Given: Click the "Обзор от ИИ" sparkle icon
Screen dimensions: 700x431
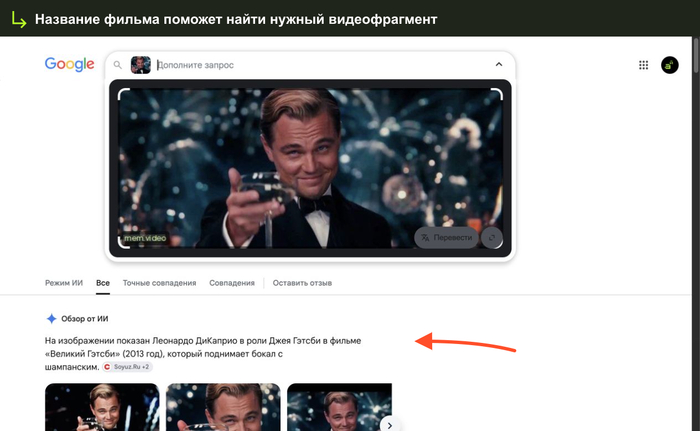Looking at the screenshot, I should click(51, 318).
